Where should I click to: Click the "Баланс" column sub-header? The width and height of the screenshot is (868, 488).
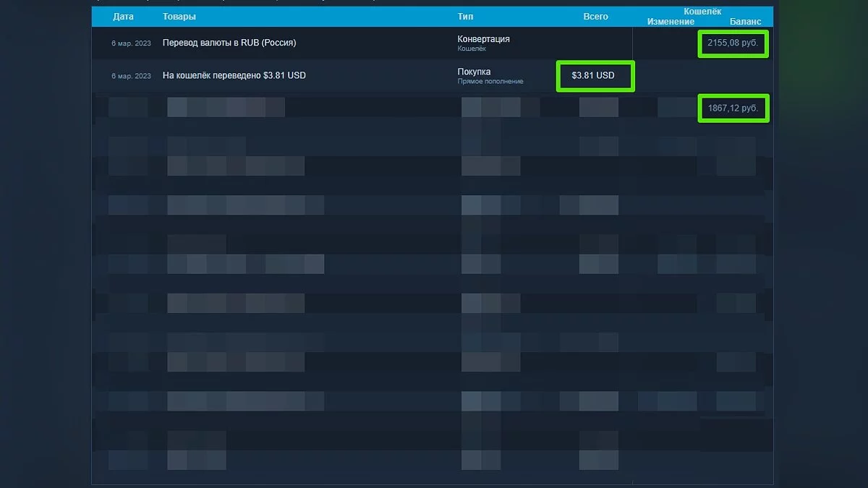pos(745,22)
